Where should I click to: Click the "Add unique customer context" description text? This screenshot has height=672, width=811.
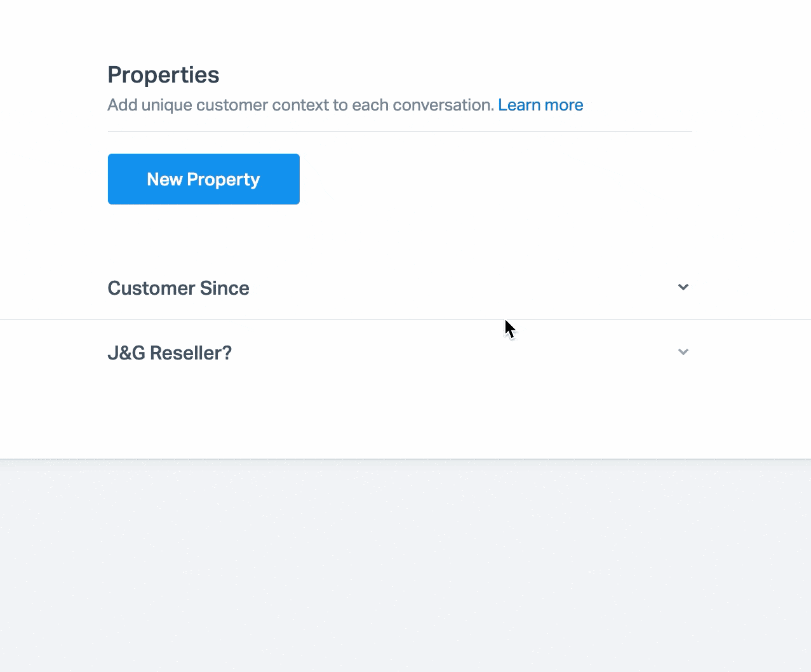pos(300,105)
